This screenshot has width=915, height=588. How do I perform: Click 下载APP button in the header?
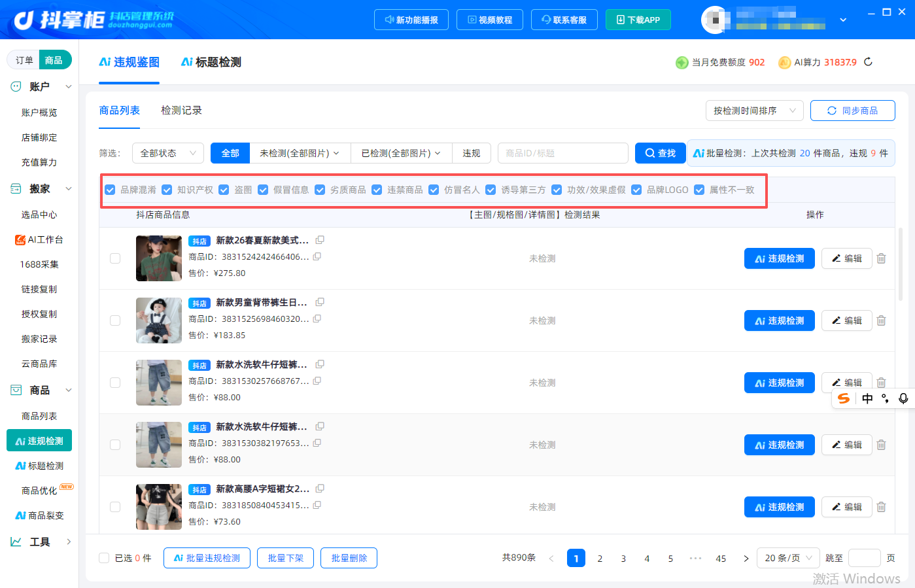pyautogui.click(x=638, y=20)
